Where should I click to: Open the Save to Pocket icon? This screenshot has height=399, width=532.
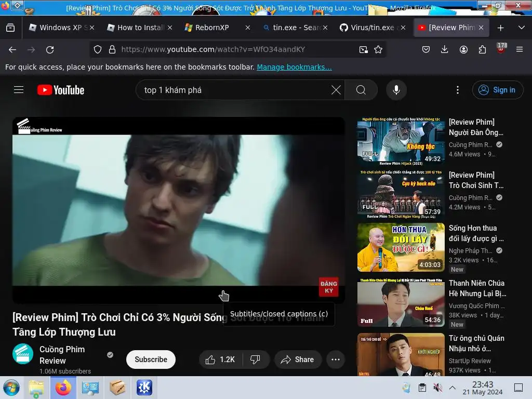[426, 49]
